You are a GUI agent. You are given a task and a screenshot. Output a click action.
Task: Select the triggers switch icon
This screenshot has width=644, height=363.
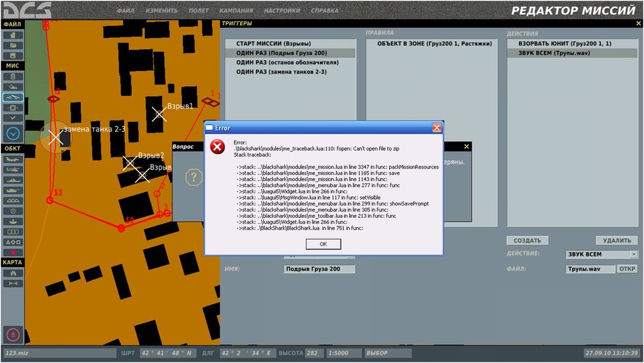click(x=13, y=97)
